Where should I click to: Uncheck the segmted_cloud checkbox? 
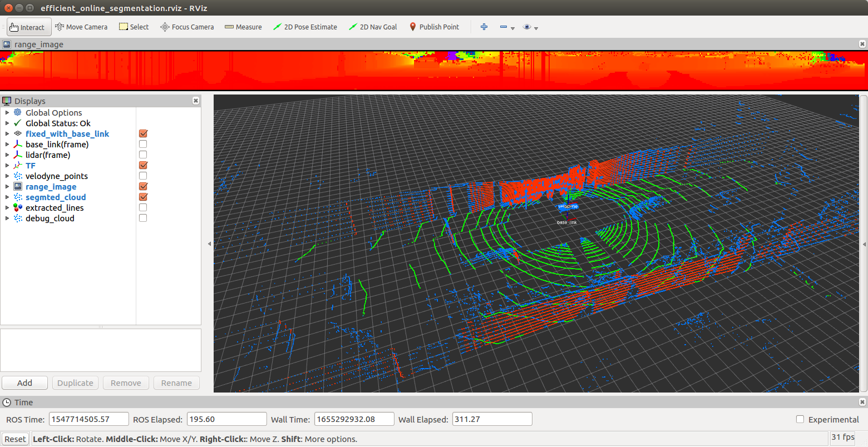pyautogui.click(x=143, y=197)
